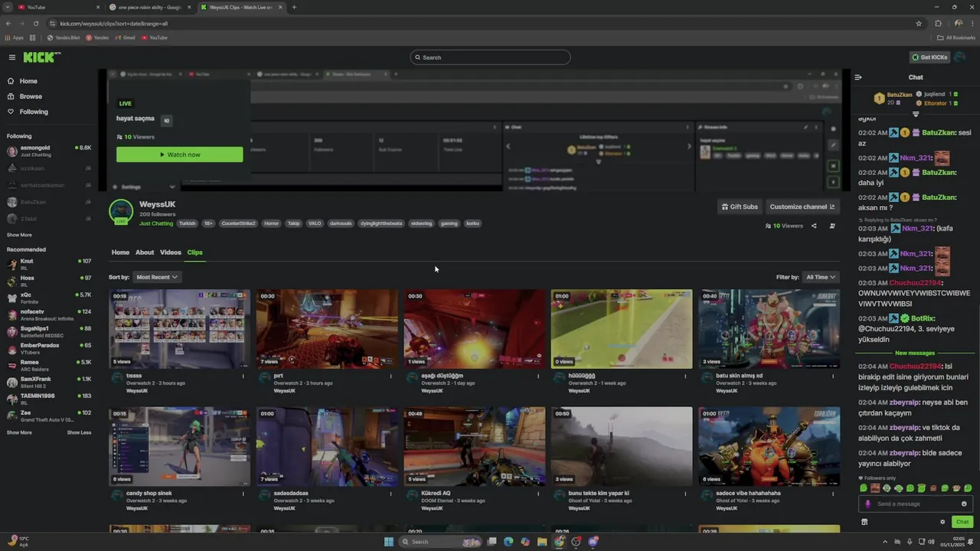Open options for 'batu skin almış xd' clip
Screen dimensions: 980x551
pos(833,376)
